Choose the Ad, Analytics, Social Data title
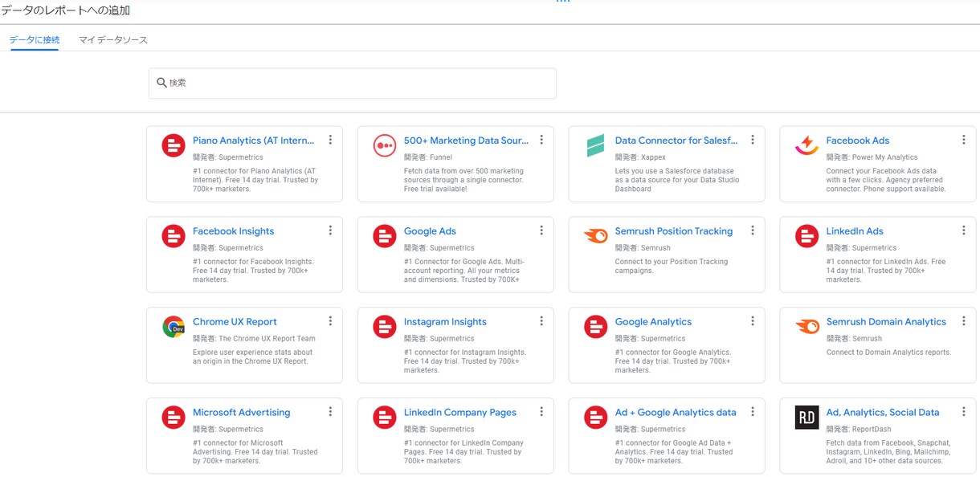 point(883,413)
